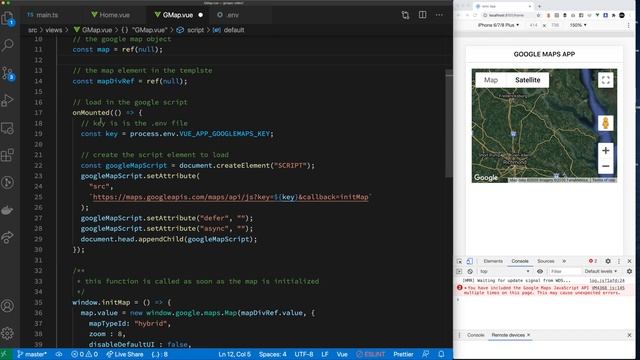Open the Run and Debug view
Image resolution: width=640 pixels, height=360 pixels.
tap(8, 100)
